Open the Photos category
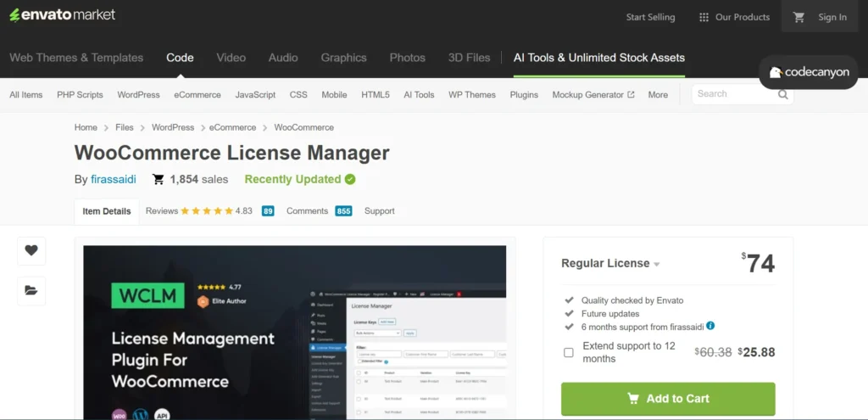 pos(408,58)
